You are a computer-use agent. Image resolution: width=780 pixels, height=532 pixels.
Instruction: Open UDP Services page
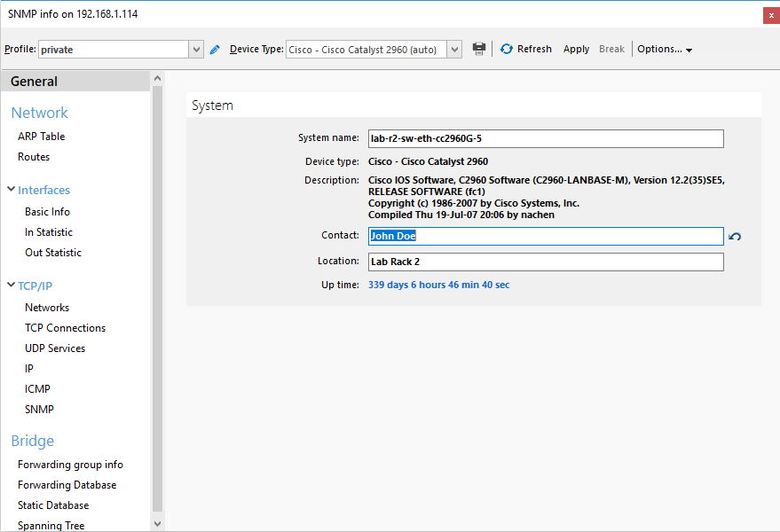pyautogui.click(x=55, y=348)
